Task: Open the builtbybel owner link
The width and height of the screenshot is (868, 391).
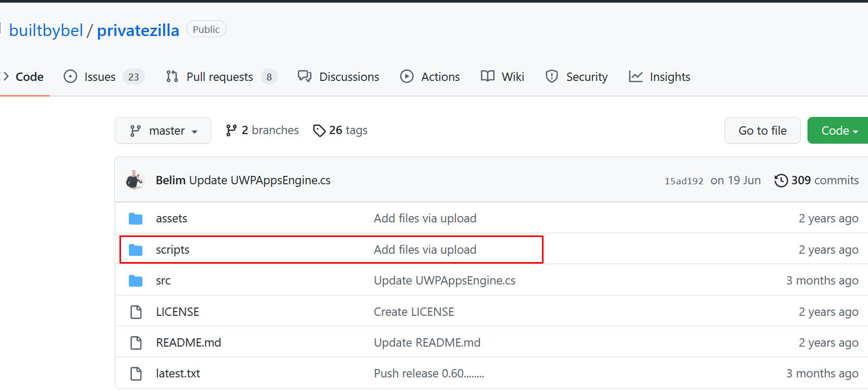Action: point(46,30)
